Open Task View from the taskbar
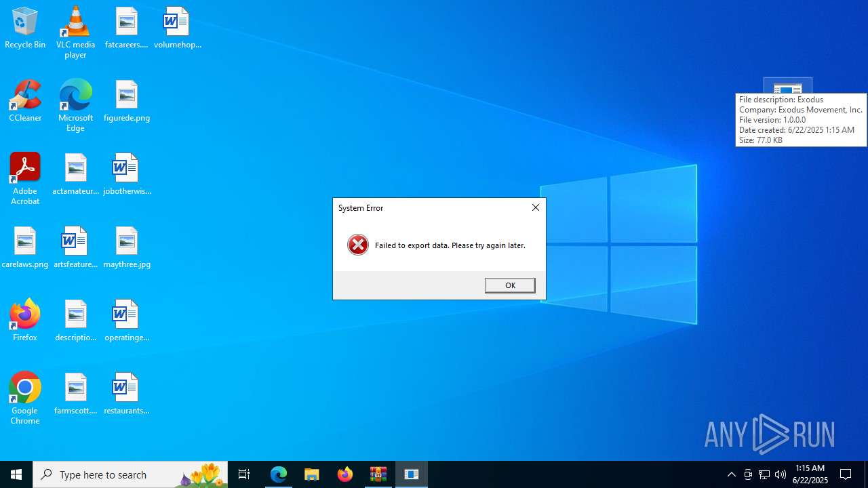 [244, 474]
